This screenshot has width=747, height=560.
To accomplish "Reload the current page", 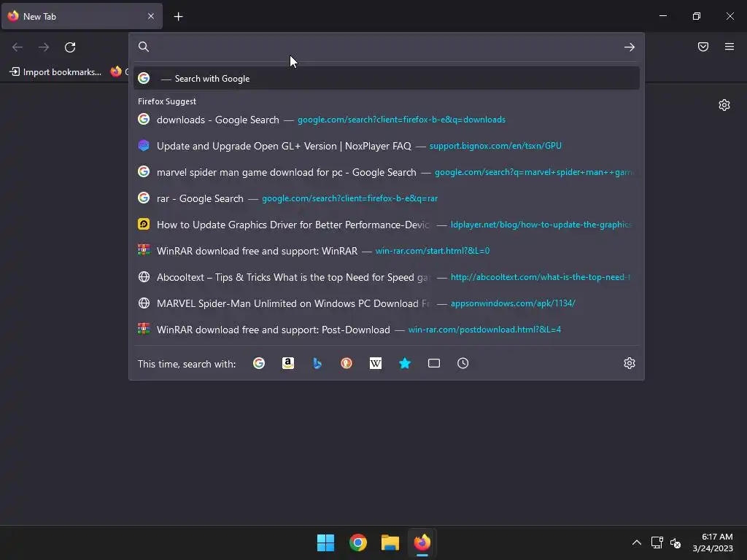I will click(x=70, y=47).
